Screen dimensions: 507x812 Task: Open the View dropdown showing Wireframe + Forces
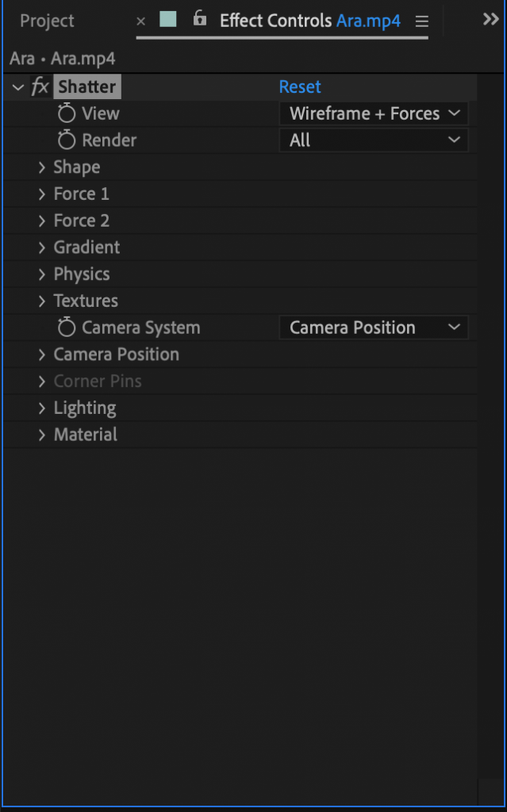[x=373, y=113]
